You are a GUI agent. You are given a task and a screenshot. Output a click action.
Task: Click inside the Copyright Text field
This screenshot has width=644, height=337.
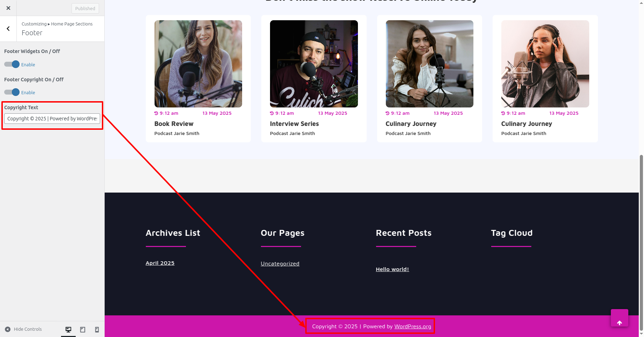click(52, 119)
